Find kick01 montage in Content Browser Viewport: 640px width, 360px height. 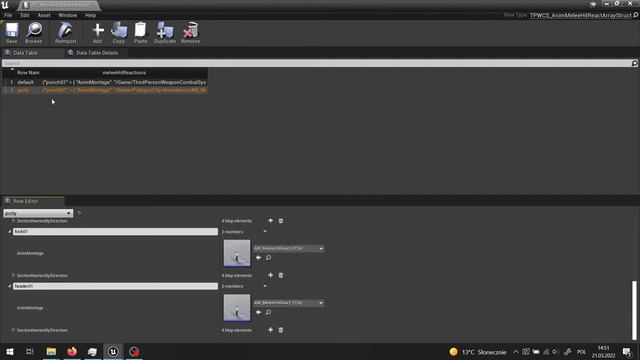tap(269, 258)
